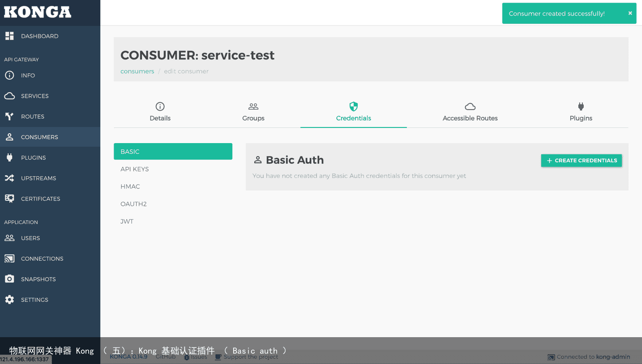The image size is (642, 364).
Task: Click the Accessible Routes cloud icon
Action: click(470, 106)
